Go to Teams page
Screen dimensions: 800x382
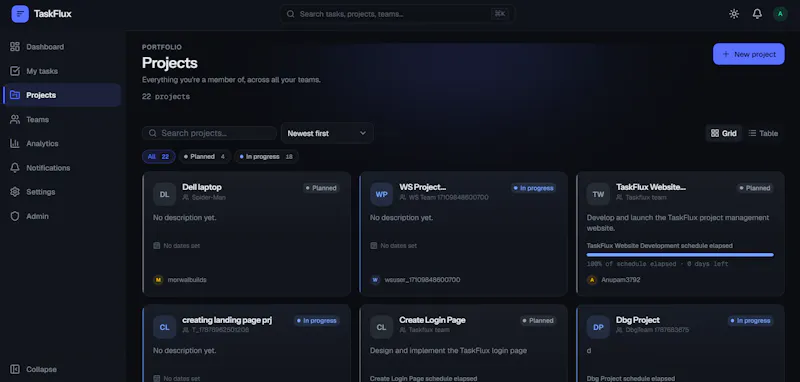[62, 119]
